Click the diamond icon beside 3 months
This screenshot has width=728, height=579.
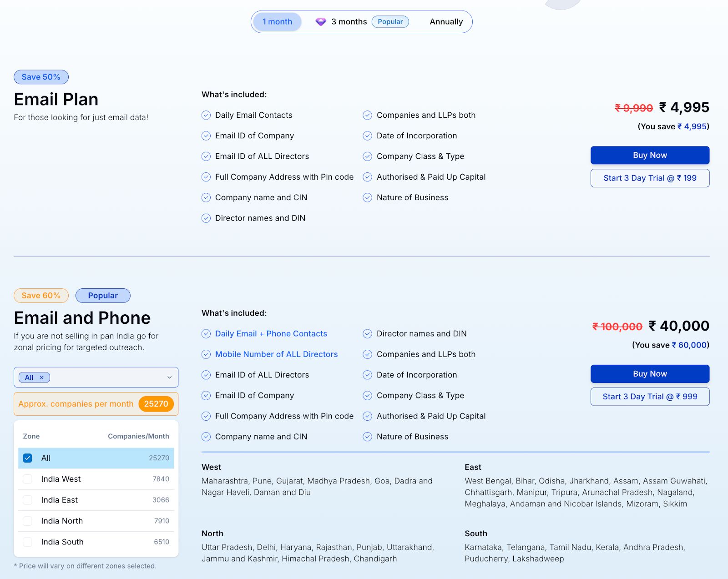pos(321,22)
